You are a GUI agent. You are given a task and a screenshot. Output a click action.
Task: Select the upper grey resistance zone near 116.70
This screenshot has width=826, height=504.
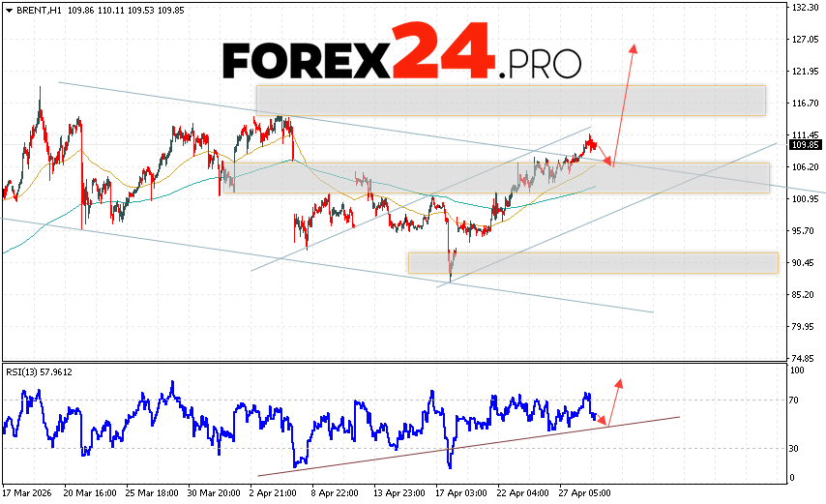point(510,101)
